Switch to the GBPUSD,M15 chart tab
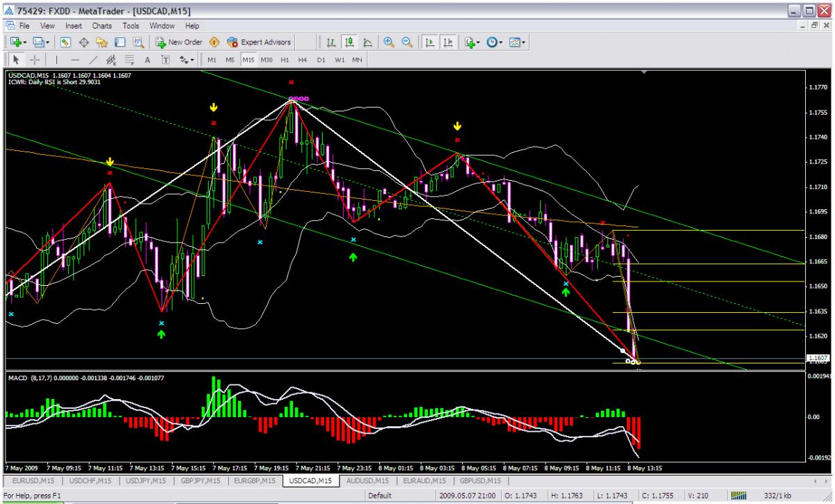Image resolution: width=835 pixels, height=504 pixels. tap(480, 480)
